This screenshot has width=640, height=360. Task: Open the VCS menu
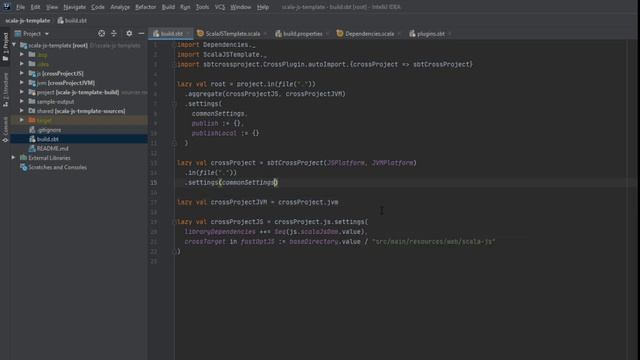[220, 7]
